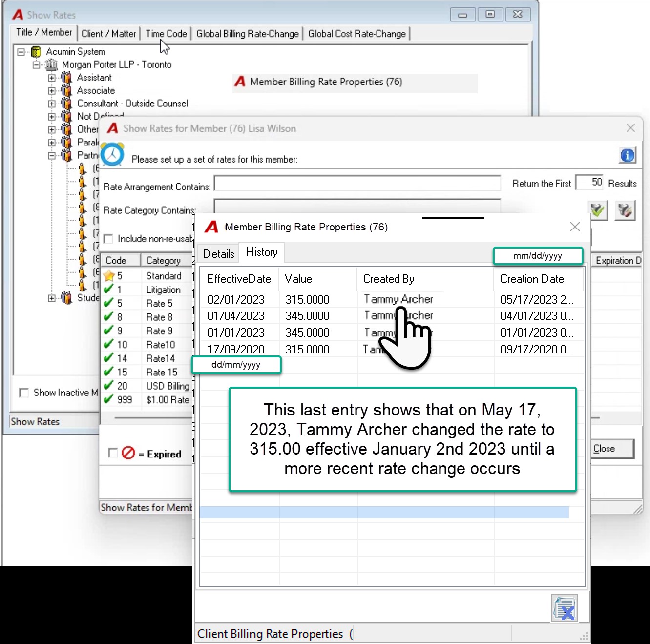This screenshot has height=644, width=650.
Task: Click the Assistant group icon
Action: click(x=66, y=78)
